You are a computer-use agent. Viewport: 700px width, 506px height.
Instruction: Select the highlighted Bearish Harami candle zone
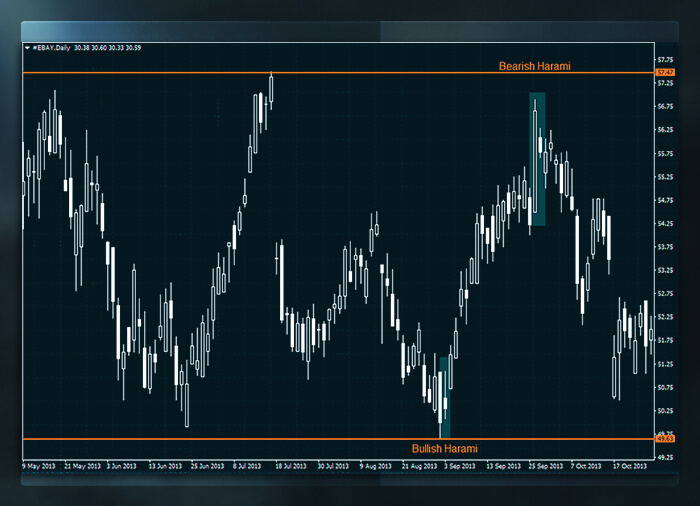[537, 158]
